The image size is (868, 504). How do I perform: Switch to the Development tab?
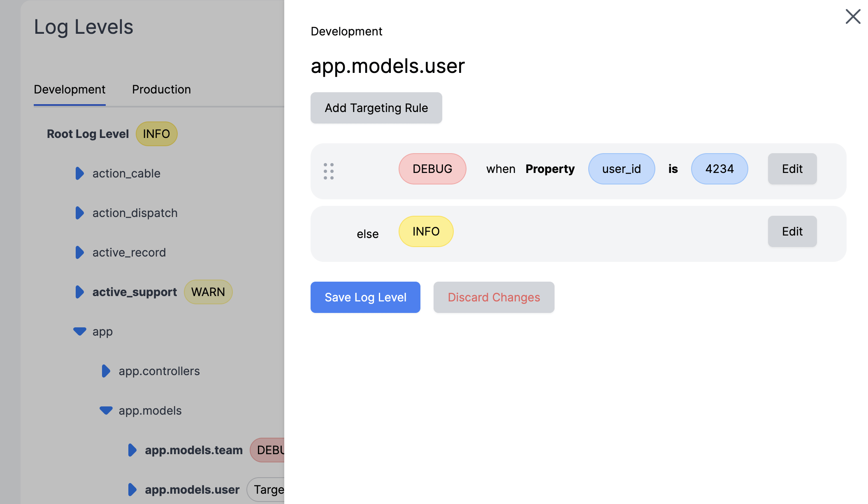(70, 89)
